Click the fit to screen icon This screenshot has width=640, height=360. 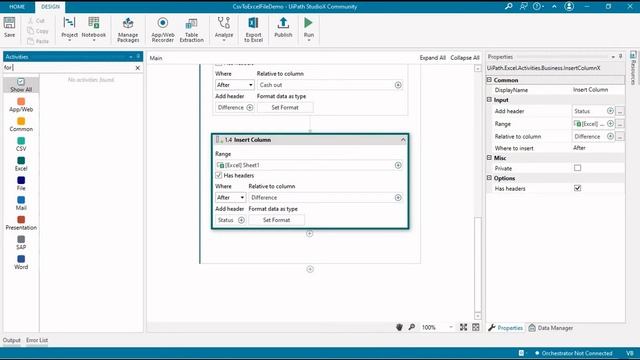point(463,327)
